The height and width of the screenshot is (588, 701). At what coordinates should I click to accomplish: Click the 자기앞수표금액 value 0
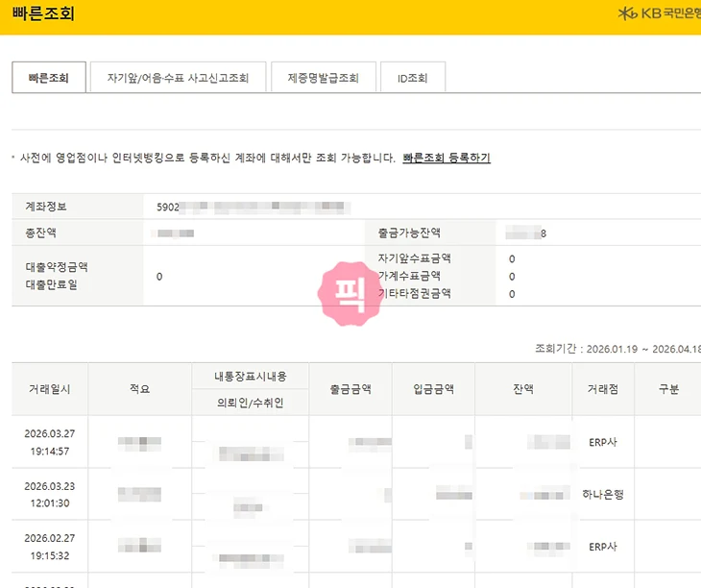click(512, 258)
